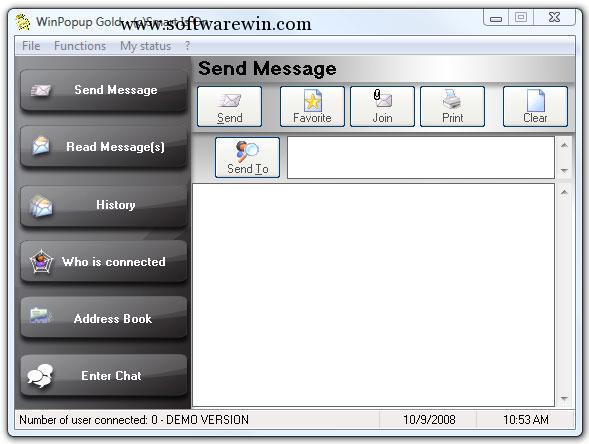The height and width of the screenshot is (444, 589).
Task: Attach a file using the Join button
Action: pyautogui.click(x=382, y=107)
